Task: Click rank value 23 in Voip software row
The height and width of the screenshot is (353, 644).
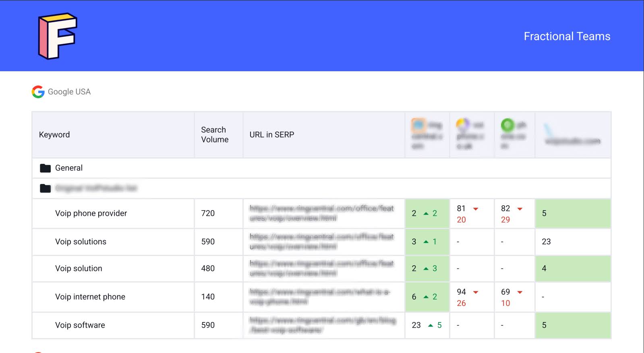Action: point(416,325)
